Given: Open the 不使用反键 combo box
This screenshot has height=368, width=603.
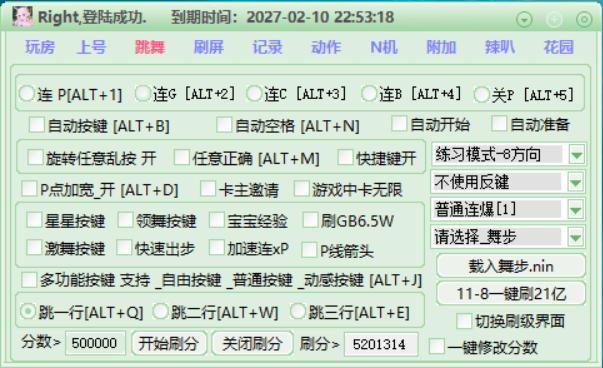Looking at the screenshot, I should (x=508, y=182).
